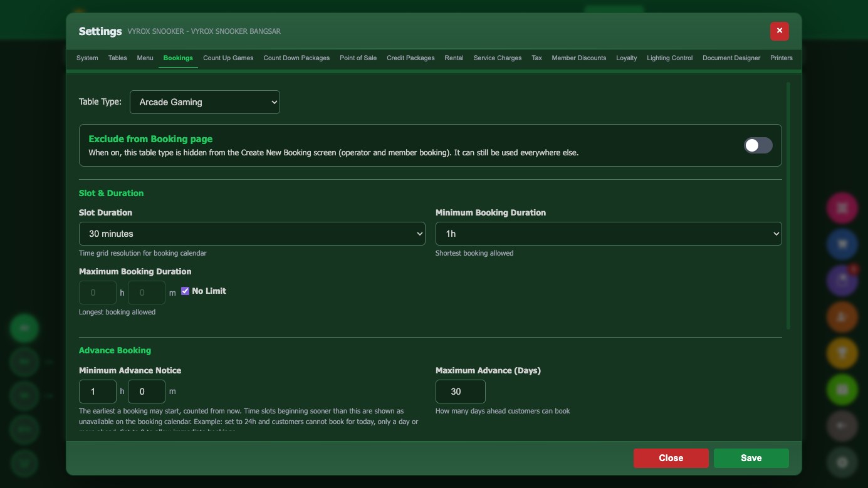Click the Maximum Booking Duration hours field
The height and width of the screenshot is (488, 868).
point(98,293)
